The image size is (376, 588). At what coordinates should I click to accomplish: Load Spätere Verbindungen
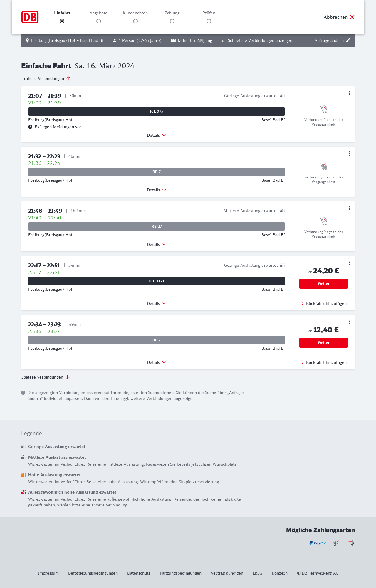pyautogui.click(x=46, y=377)
